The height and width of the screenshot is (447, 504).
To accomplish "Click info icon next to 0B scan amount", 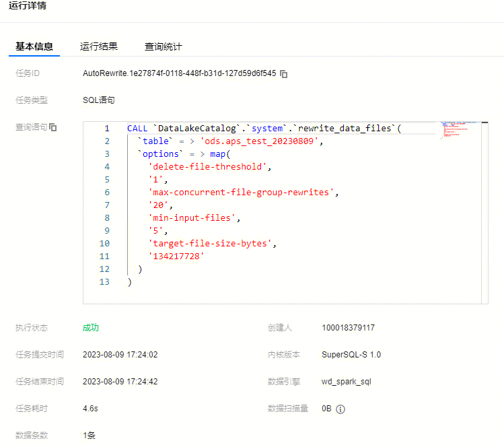I will [x=340, y=409].
